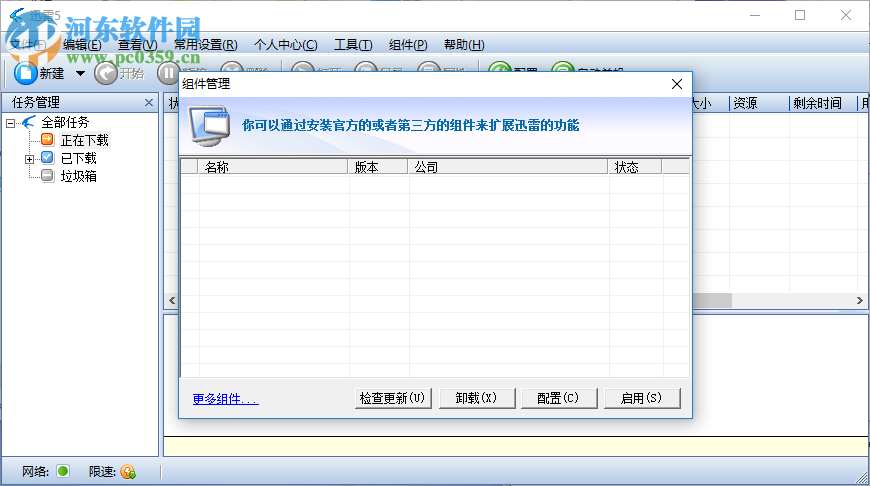Click the 启用(S) button

click(642, 398)
